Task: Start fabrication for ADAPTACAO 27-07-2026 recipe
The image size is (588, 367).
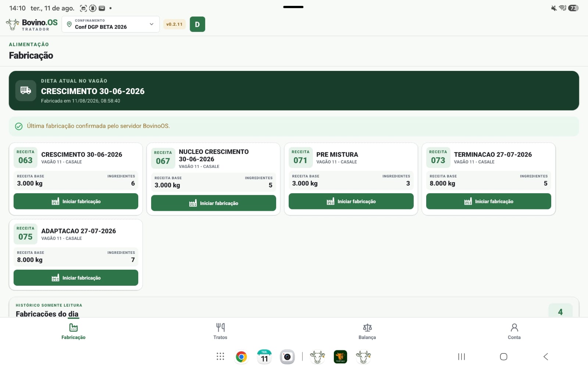Action: pos(76,278)
